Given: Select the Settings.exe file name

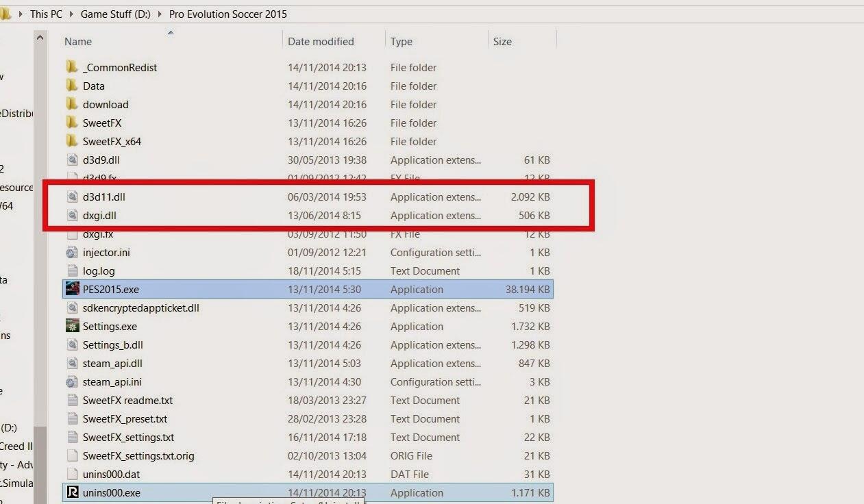Looking at the screenshot, I should pos(110,326).
